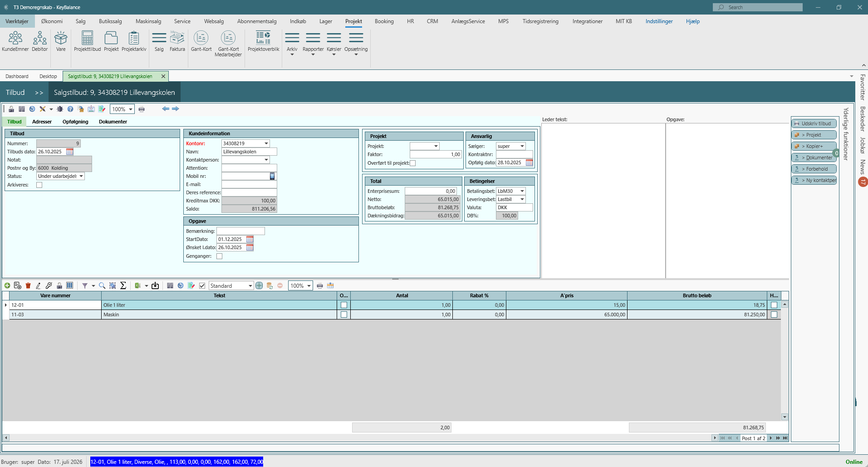Click the filter funnel icon in grid toolbar
This screenshot has height=467, width=868.
coord(85,285)
